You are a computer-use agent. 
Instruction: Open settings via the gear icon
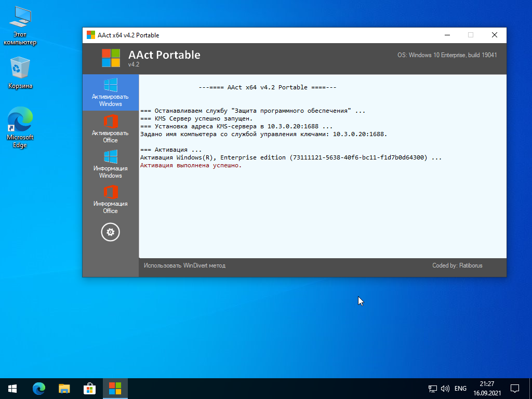point(110,232)
